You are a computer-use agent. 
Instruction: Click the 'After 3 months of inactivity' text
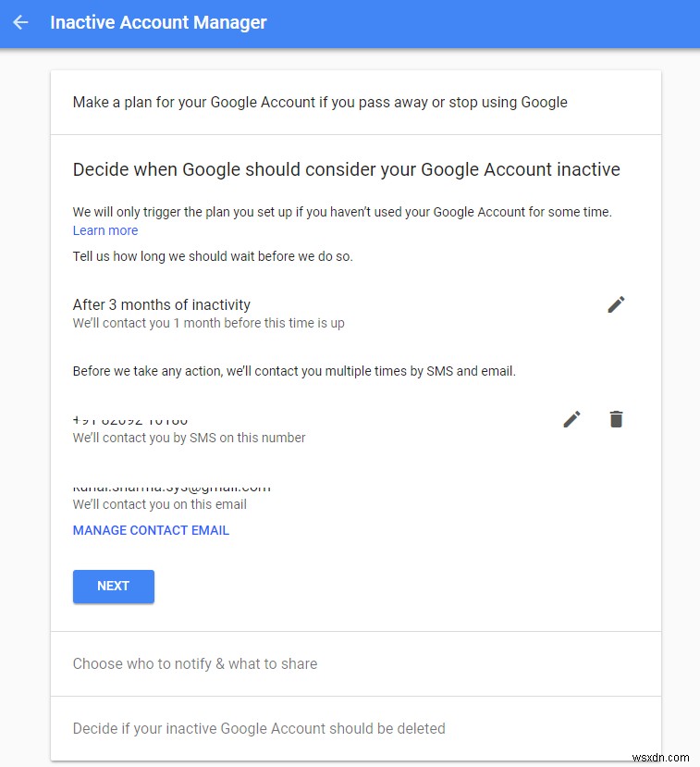pos(161,304)
